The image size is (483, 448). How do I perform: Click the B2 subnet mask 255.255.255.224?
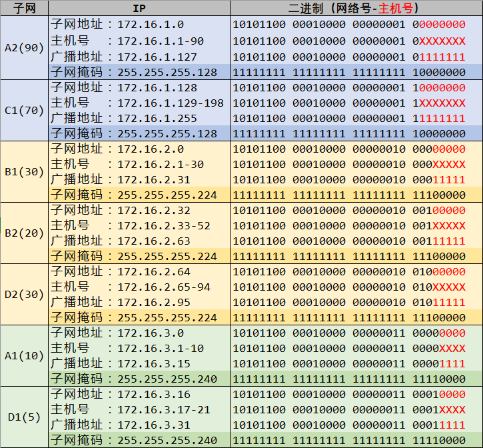coord(167,257)
